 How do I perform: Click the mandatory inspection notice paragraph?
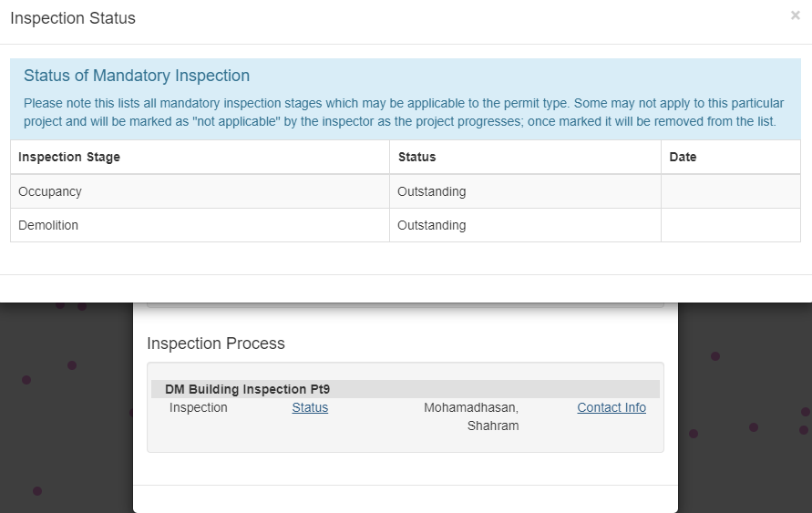click(x=399, y=112)
